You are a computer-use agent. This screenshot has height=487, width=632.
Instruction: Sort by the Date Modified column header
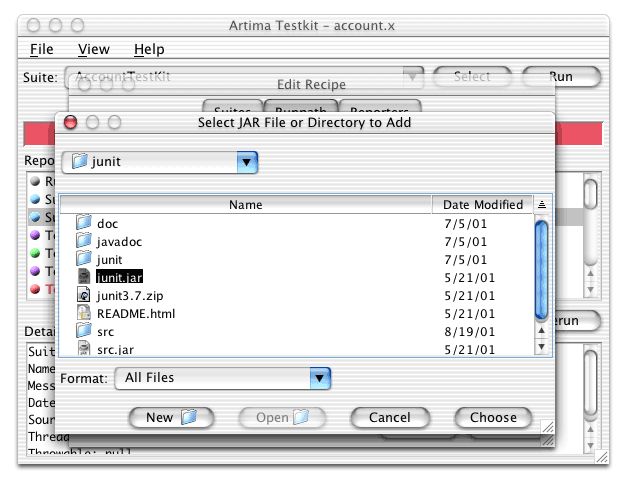click(x=483, y=204)
